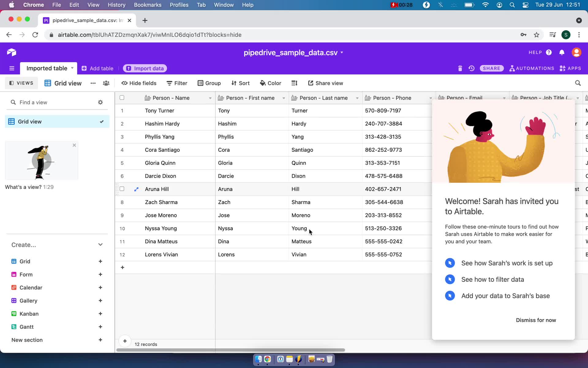Add a new Gallery view
The width and height of the screenshot is (588, 368).
click(100, 301)
